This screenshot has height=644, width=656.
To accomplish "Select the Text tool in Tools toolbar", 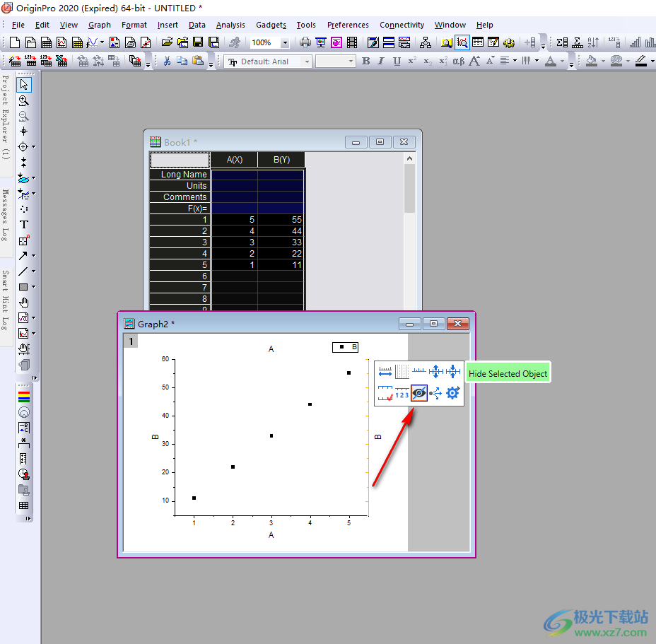I will point(24,225).
